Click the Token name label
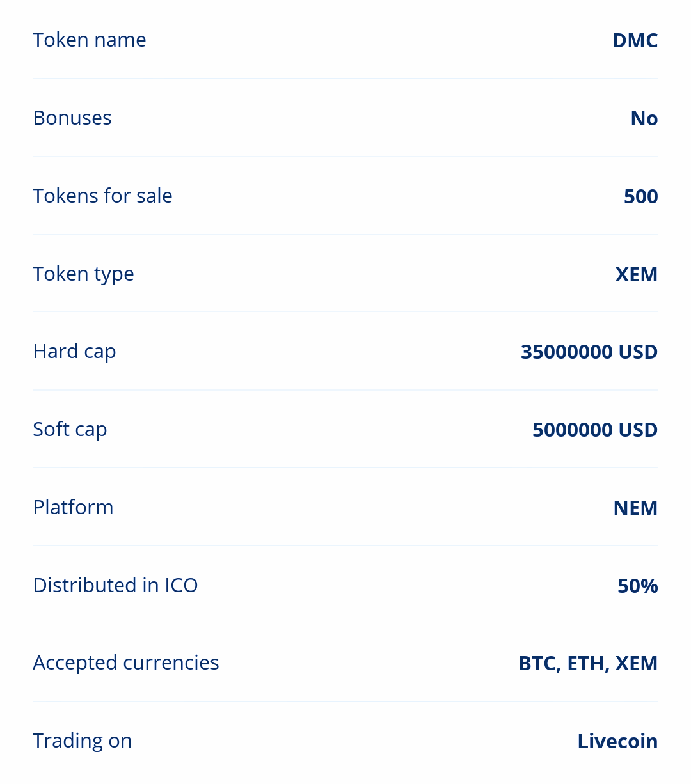The height and width of the screenshot is (784, 691). point(90,40)
